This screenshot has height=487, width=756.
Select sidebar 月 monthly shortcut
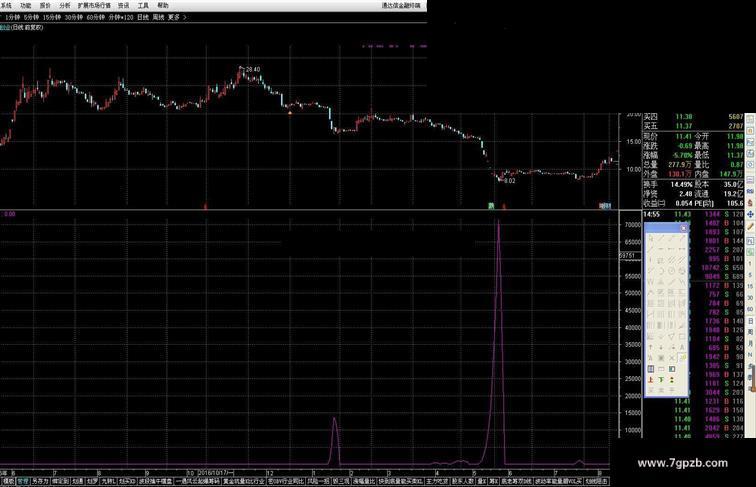point(750,343)
